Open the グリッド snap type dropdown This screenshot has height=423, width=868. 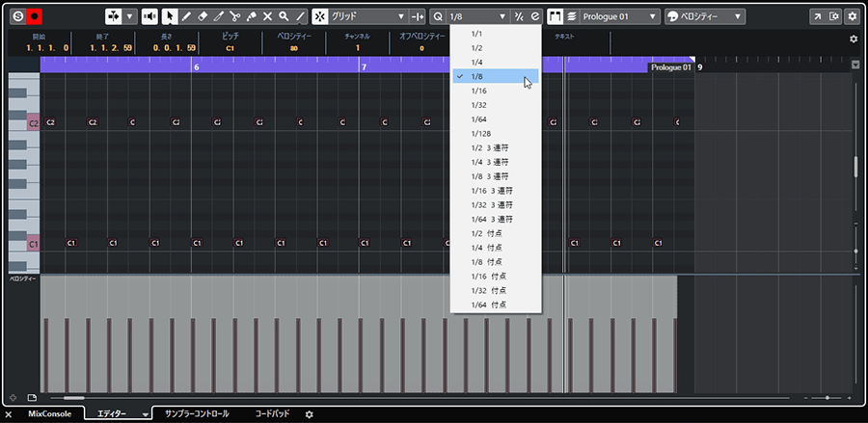point(366,16)
